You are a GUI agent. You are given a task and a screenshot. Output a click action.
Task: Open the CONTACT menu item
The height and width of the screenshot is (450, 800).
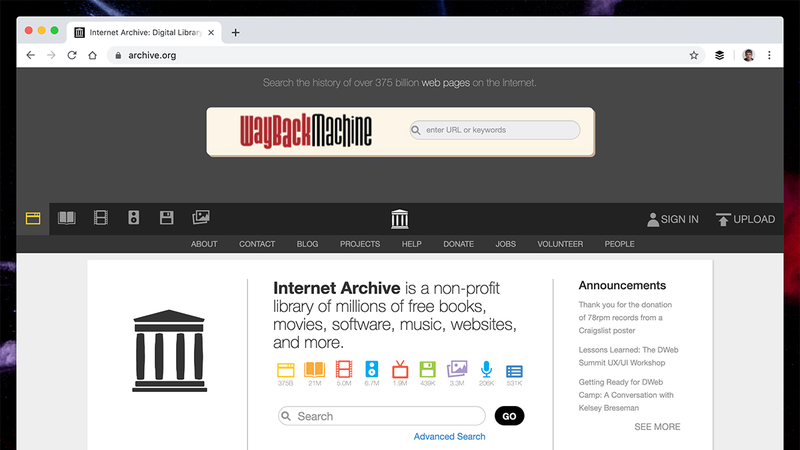point(257,244)
